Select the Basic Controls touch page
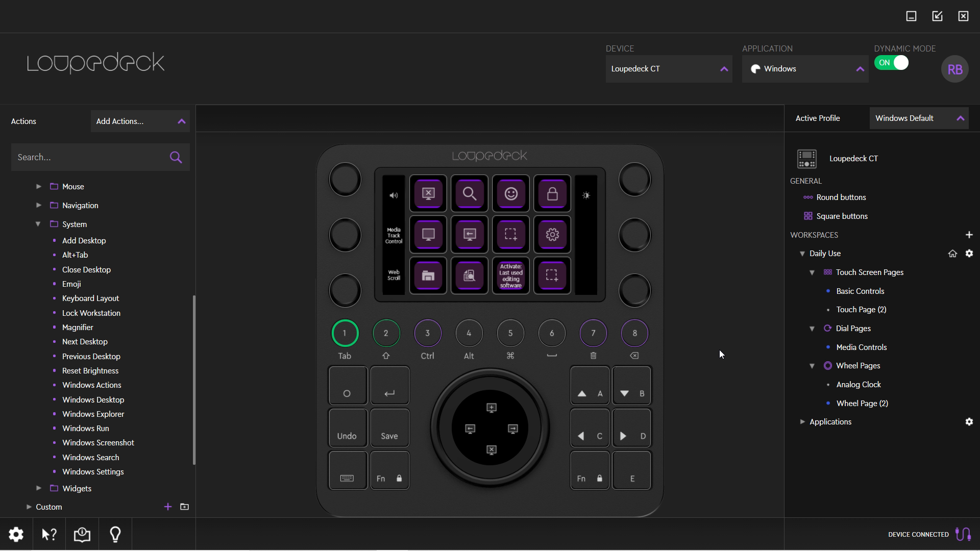Viewport: 980px width, 551px height. pyautogui.click(x=860, y=291)
